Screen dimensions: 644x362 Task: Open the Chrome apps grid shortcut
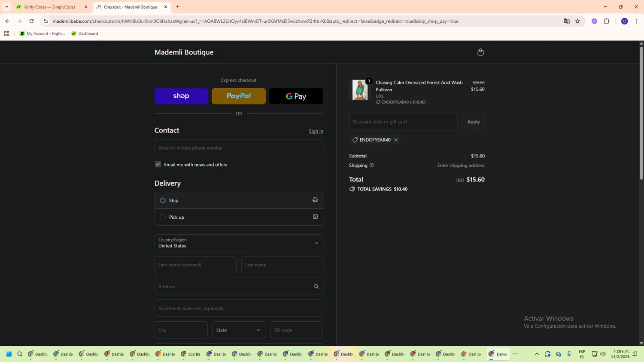[6, 33]
